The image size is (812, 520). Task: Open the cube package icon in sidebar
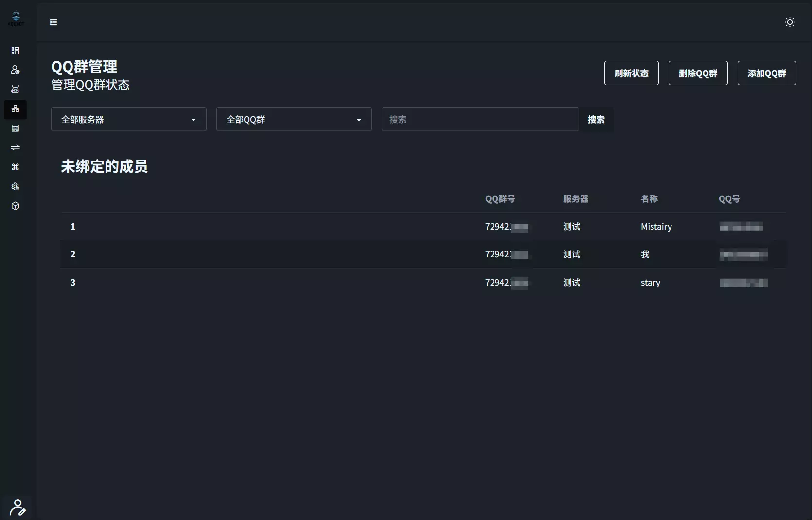(16, 206)
